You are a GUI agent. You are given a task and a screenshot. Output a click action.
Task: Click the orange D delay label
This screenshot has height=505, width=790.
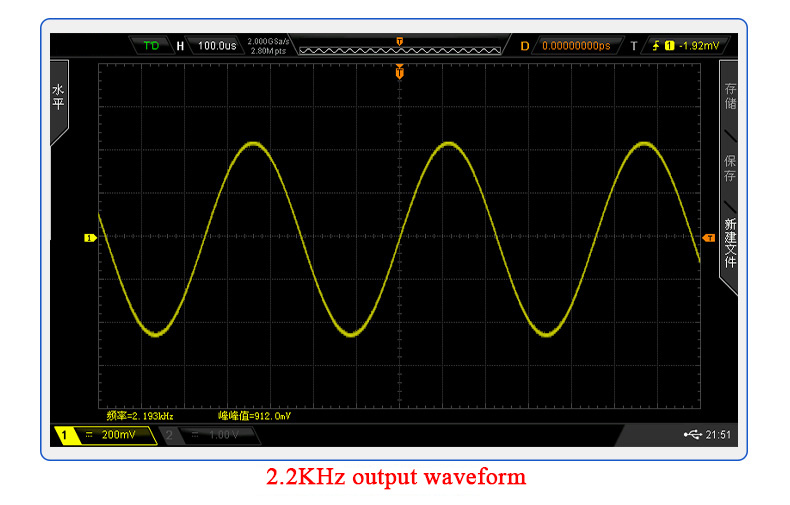525,46
